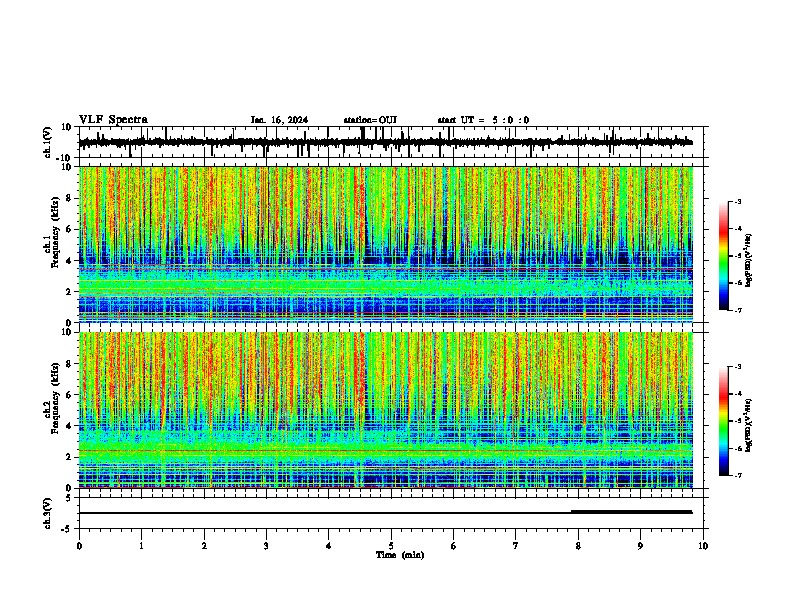The height and width of the screenshot is (612, 792).
Task: Click the "-10" tick label of ch.1(V) axis
Action: tap(65, 158)
